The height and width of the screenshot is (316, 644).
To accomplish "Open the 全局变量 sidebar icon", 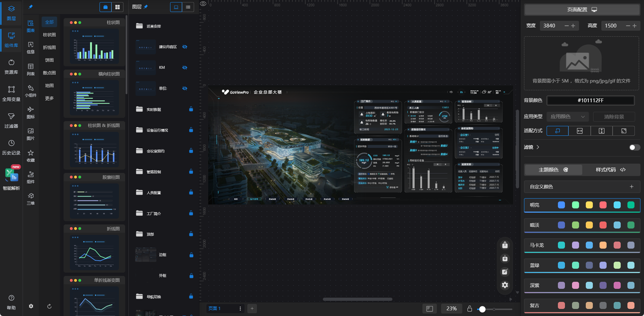I will pos(11,94).
